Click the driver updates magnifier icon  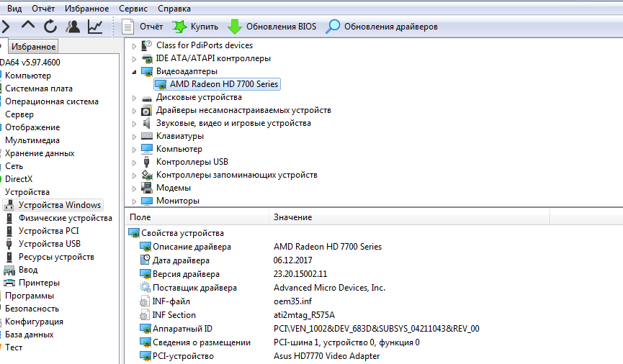click(333, 27)
